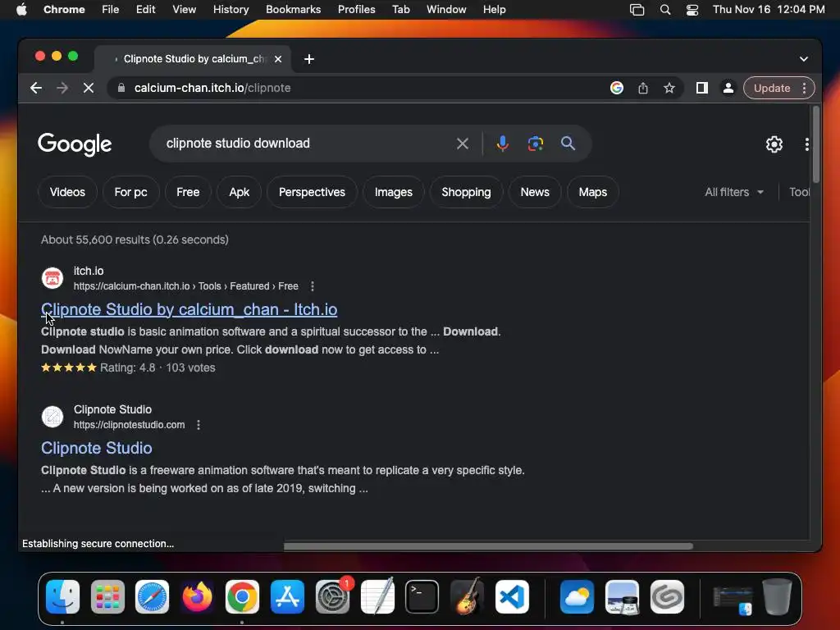Image resolution: width=840 pixels, height=630 pixels.
Task: Open Clipnote Studio by calcium_chan link
Action: pyautogui.click(x=189, y=309)
